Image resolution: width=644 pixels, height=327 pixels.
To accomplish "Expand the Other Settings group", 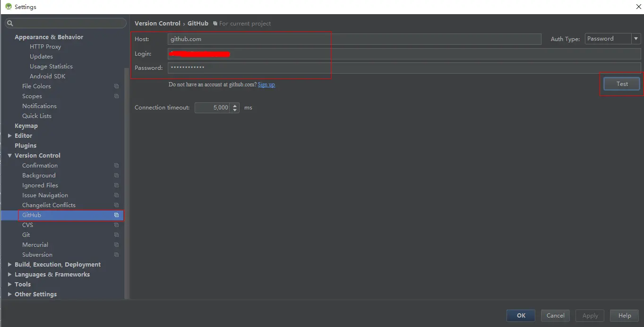I will click(9, 294).
